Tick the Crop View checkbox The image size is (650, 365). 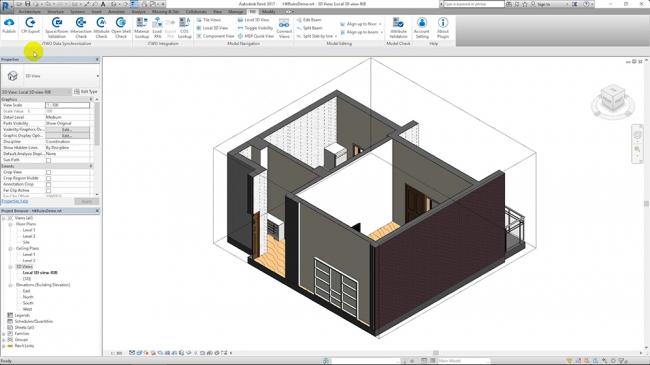click(49, 172)
